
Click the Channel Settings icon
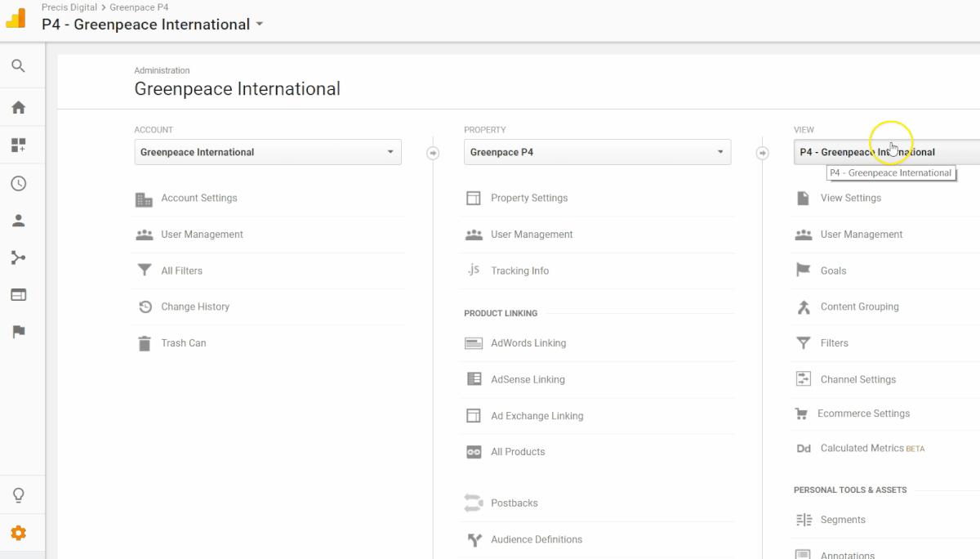pyautogui.click(x=804, y=379)
